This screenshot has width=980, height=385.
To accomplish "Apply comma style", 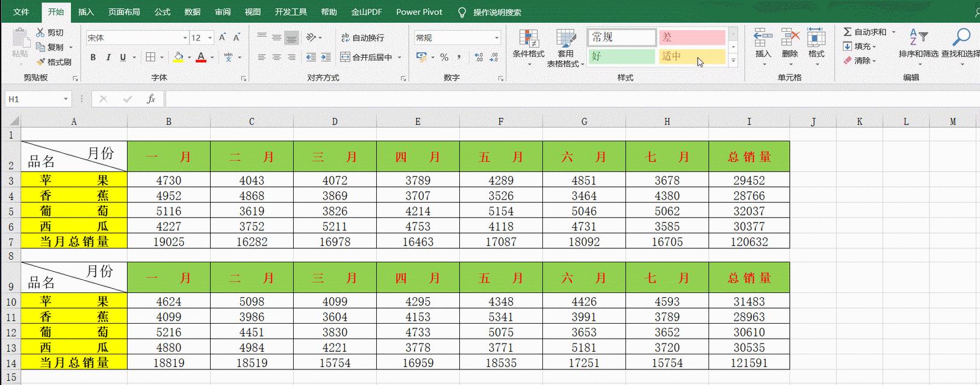I will coord(459,57).
